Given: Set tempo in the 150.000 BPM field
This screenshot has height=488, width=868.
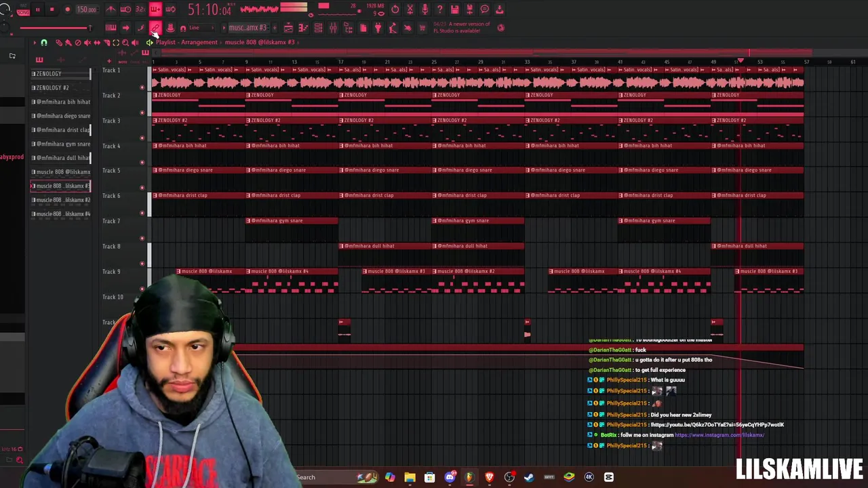Looking at the screenshot, I should [86, 9].
